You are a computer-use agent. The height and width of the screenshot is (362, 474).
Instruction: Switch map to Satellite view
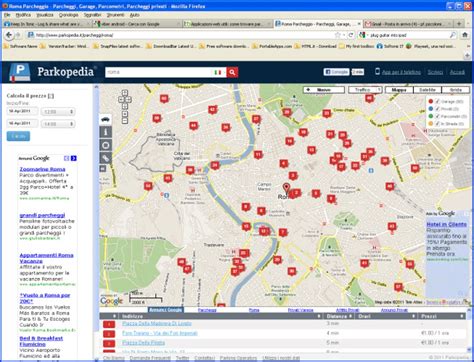click(x=427, y=90)
